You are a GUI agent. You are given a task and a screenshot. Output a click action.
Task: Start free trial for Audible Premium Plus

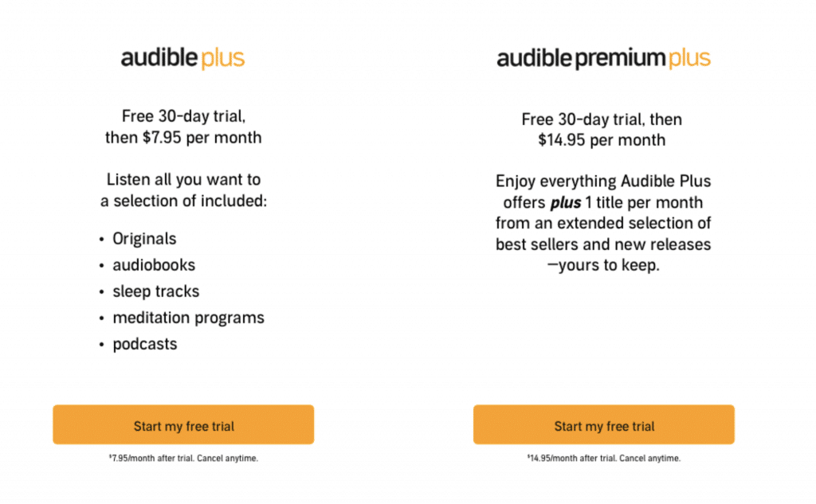click(x=604, y=425)
